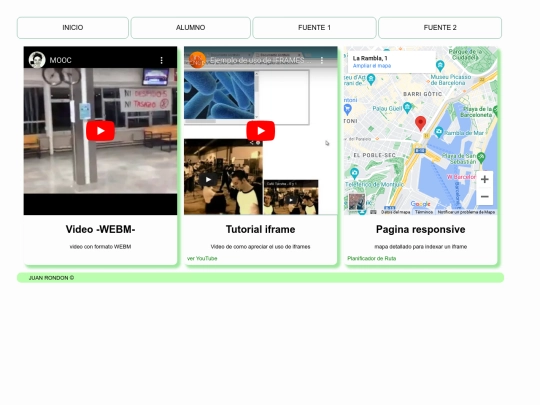The image size is (540, 405).
Task: Click the red location pin on map
Action: pyautogui.click(x=420, y=123)
